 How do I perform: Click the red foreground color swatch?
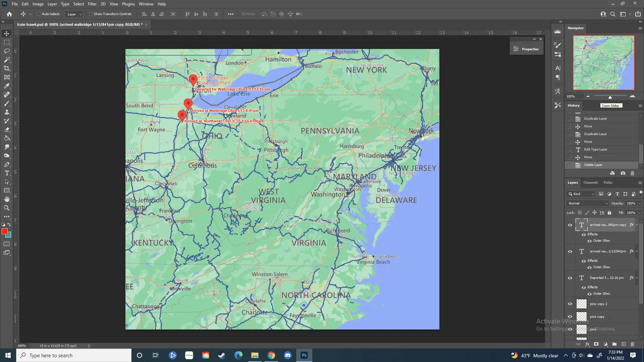coord(5,232)
